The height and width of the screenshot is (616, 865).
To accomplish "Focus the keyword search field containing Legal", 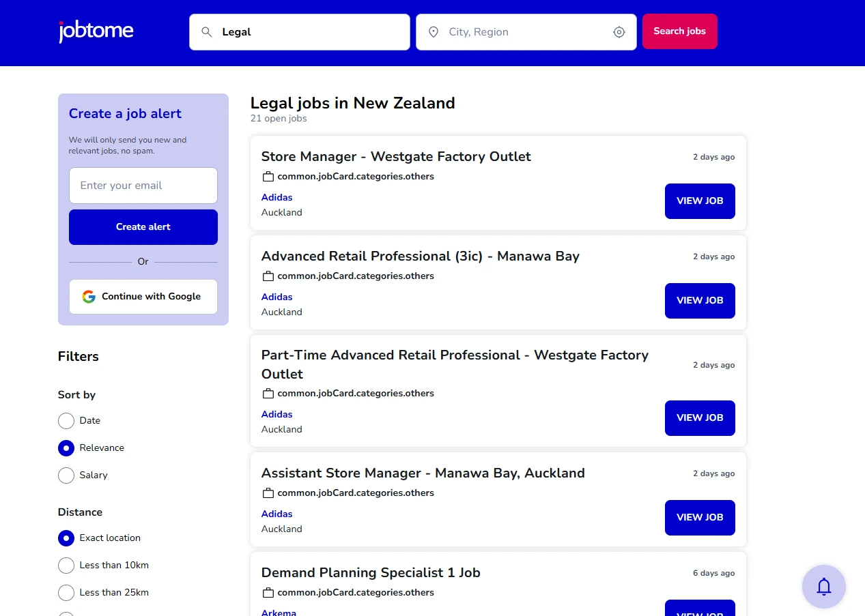I will coord(300,32).
